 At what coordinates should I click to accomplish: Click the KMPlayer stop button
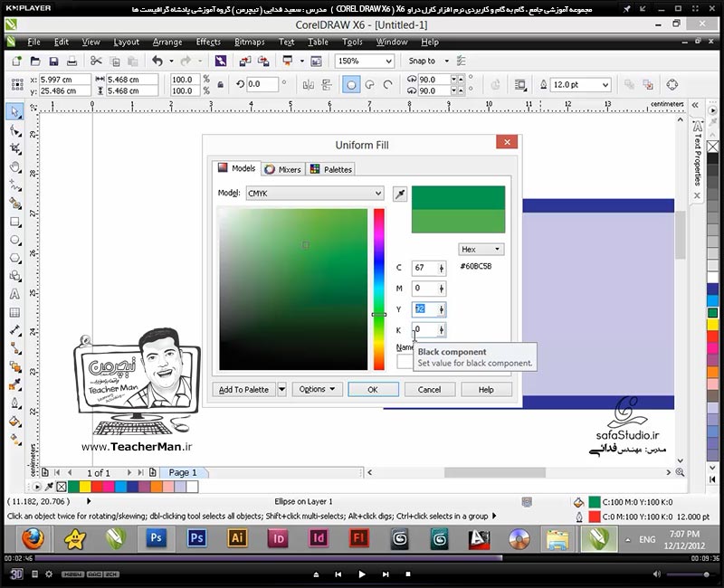408,574
